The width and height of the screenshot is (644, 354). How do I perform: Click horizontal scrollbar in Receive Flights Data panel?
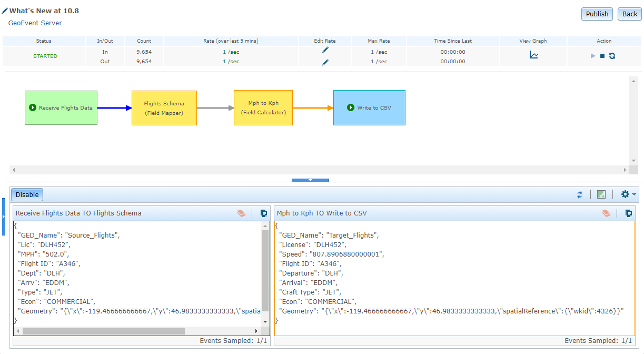click(104, 331)
